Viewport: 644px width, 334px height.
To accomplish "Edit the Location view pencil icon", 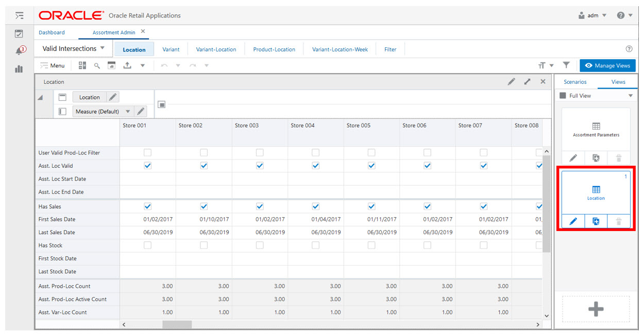I will 573,221.
